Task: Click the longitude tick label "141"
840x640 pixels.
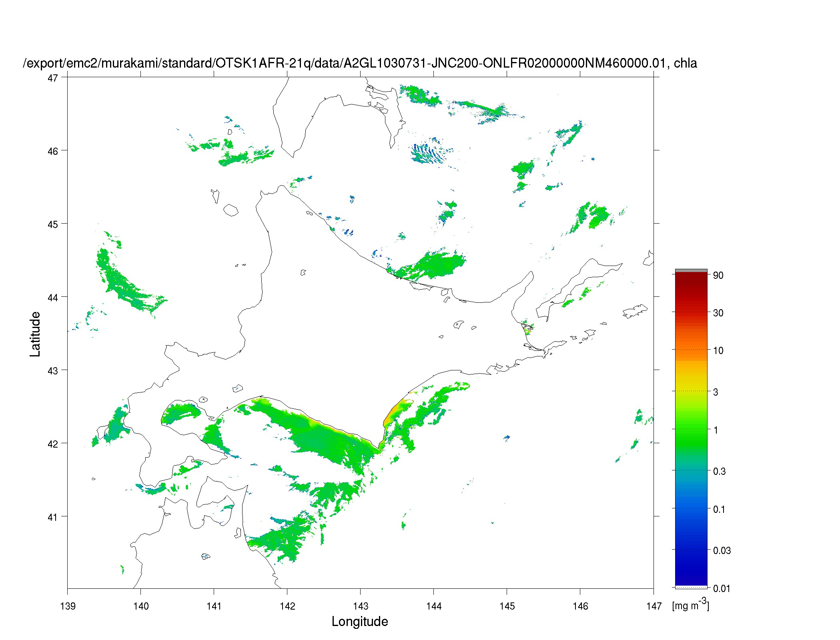Action: click(x=214, y=606)
